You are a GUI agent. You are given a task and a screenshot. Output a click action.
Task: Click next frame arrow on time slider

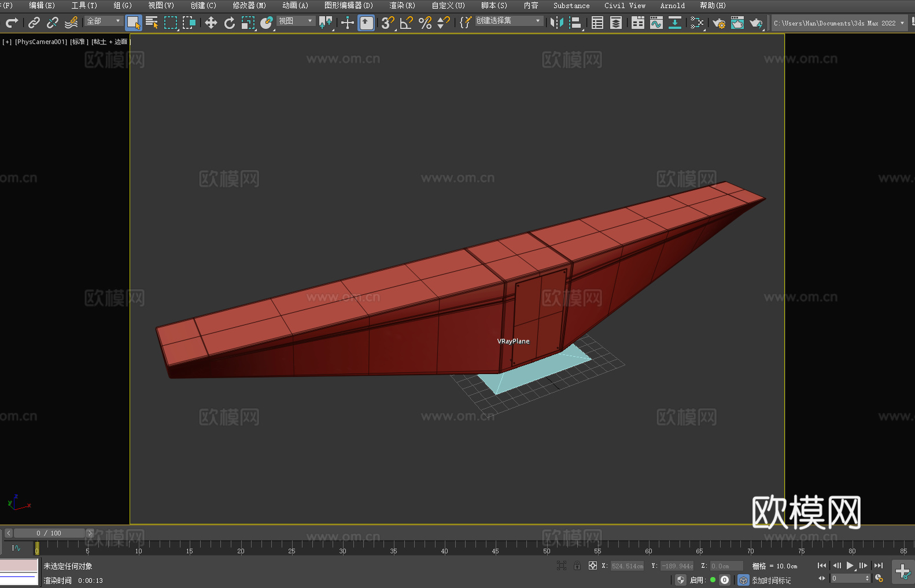coord(90,533)
